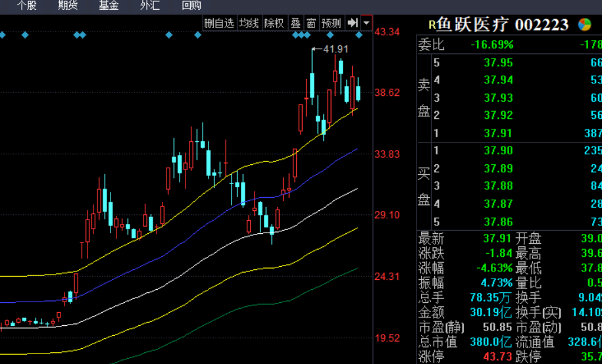Click the 涨跌 value -1.84
The height and width of the screenshot is (364, 602).
[499, 253]
